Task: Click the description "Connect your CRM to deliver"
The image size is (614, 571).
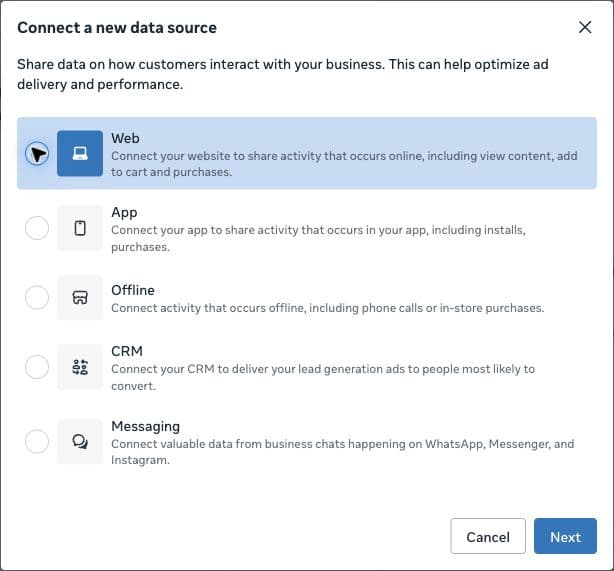Action: click(323, 378)
